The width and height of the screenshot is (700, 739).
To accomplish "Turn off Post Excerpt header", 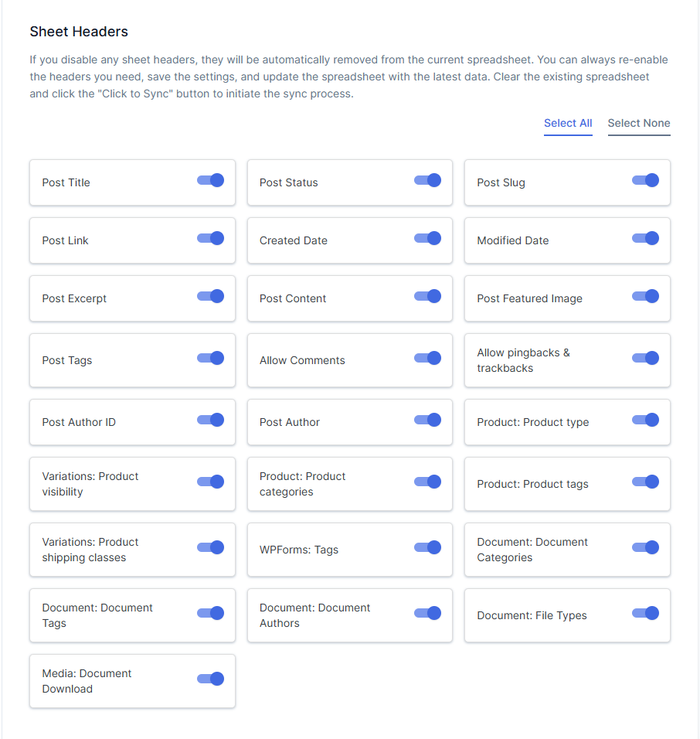I will click(x=211, y=296).
